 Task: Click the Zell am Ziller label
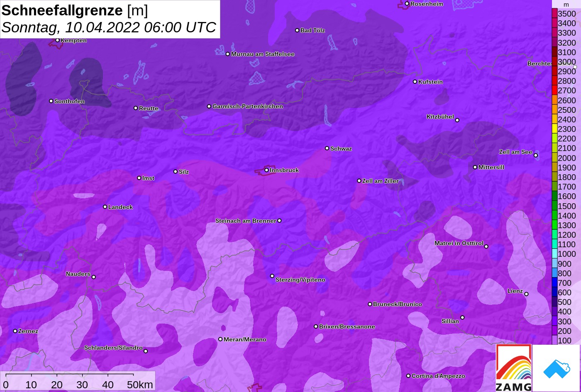point(381,181)
